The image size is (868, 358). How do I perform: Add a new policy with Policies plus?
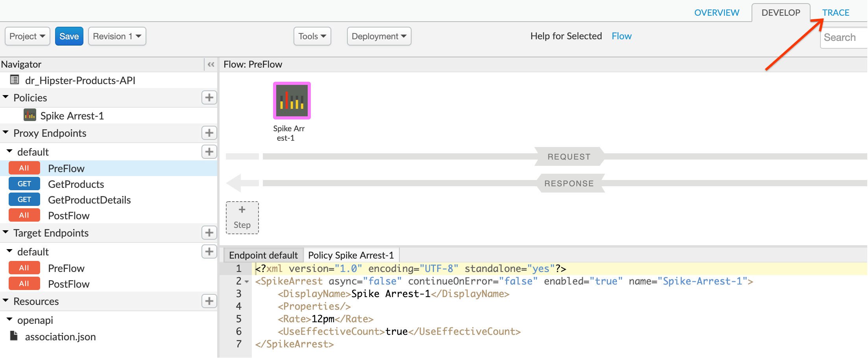coord(209,97)
